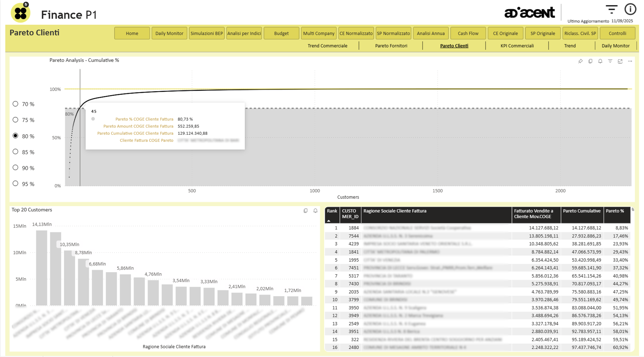Set alert bell on Pareto Analysis chart
The height and width of the screenshot is (357, 644).
click(600, 61)
